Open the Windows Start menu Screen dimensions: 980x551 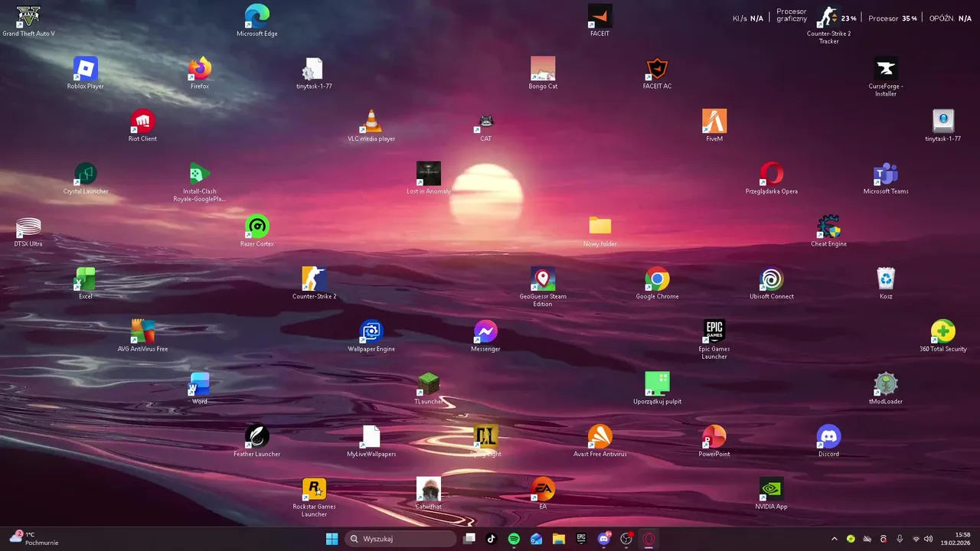click(332, 539)
